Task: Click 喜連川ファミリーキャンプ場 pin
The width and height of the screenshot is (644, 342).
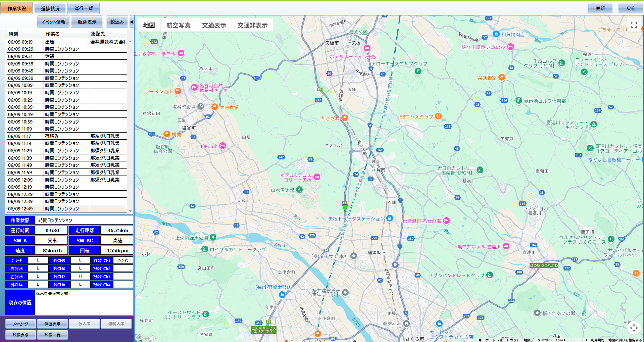Action: pos(594,124)
